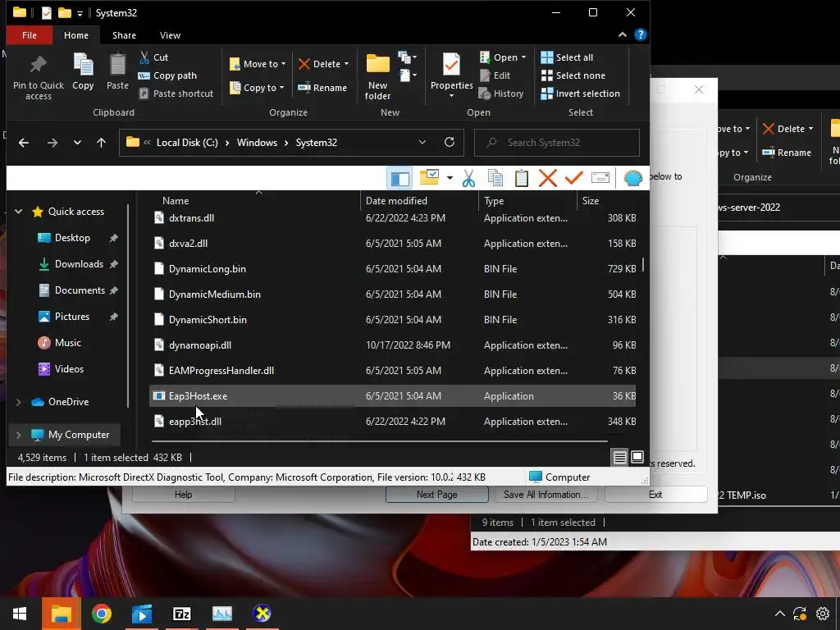Click Edit in the ribbon
This screenshot has height=630, width=840.
[495, 75]
